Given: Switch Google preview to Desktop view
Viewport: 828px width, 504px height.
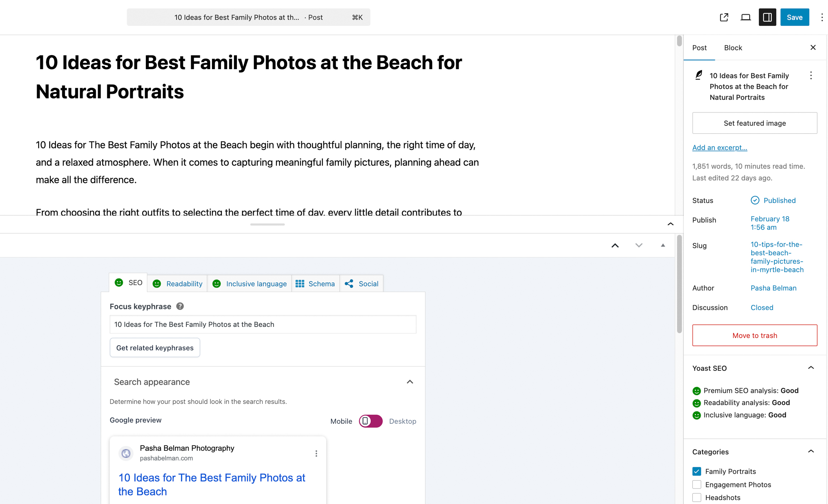Looking at the screenshot, I should click(402, 421).
